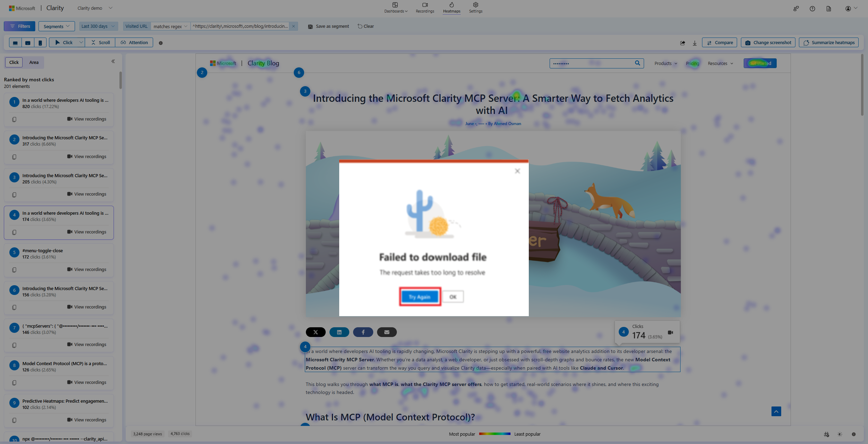Viewport: 868px width, 444px height.
Task: Remove the Visited URL filter
Action: pyautogui.click(x=293, y=26)
